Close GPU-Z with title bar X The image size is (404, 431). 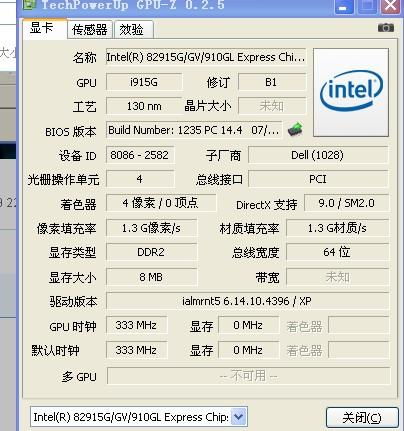(x=390, y=6)
